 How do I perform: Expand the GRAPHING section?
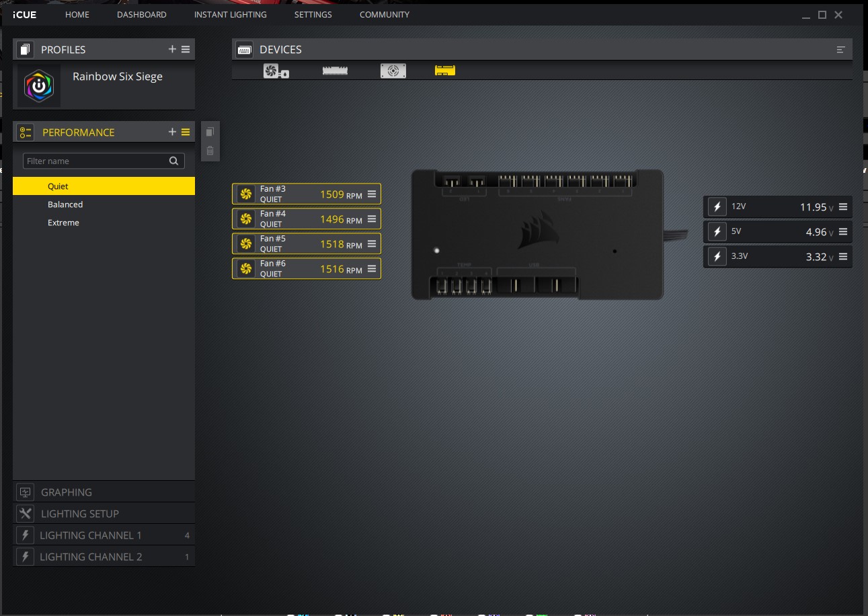[104, 492]
